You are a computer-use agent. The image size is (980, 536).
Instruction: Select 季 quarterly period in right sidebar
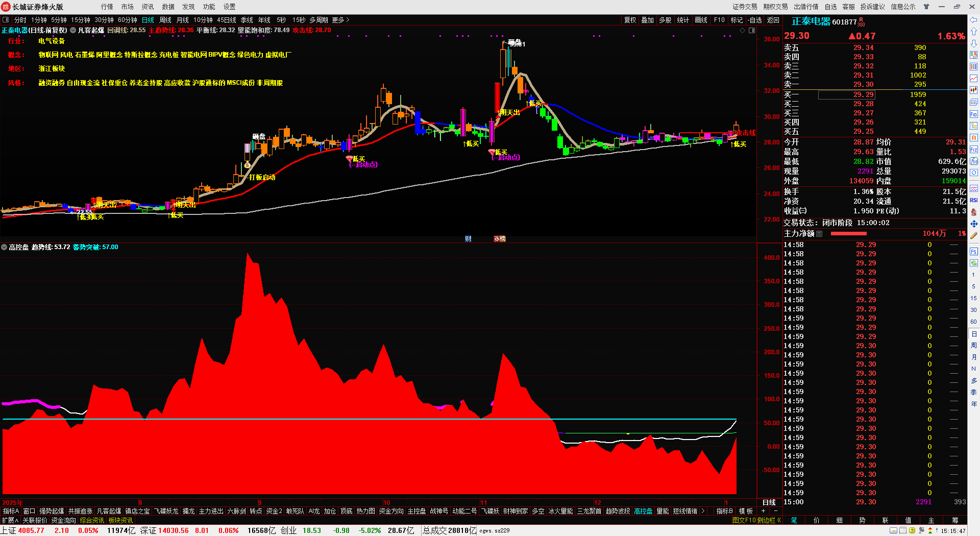(974, 393)
